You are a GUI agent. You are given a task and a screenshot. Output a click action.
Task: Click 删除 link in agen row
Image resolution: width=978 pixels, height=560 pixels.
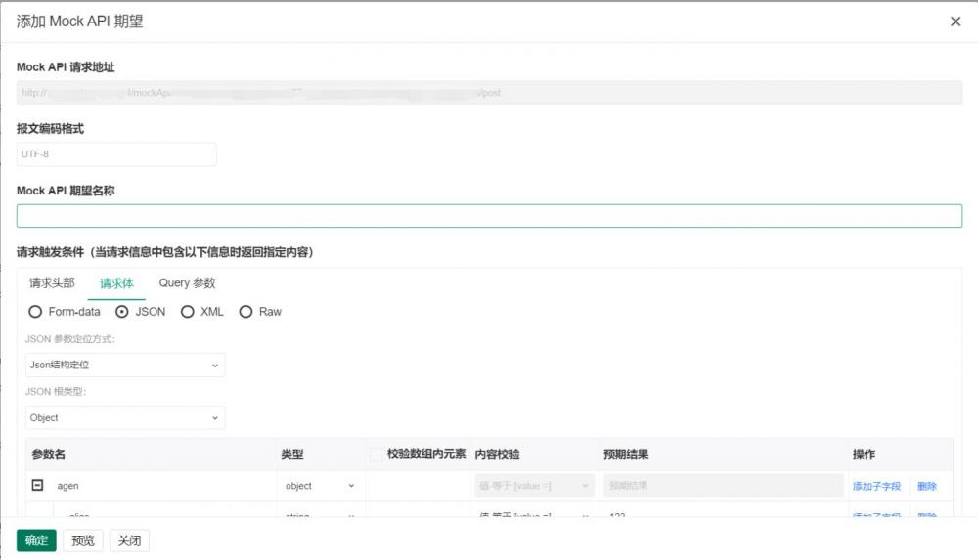coord(926,486)
